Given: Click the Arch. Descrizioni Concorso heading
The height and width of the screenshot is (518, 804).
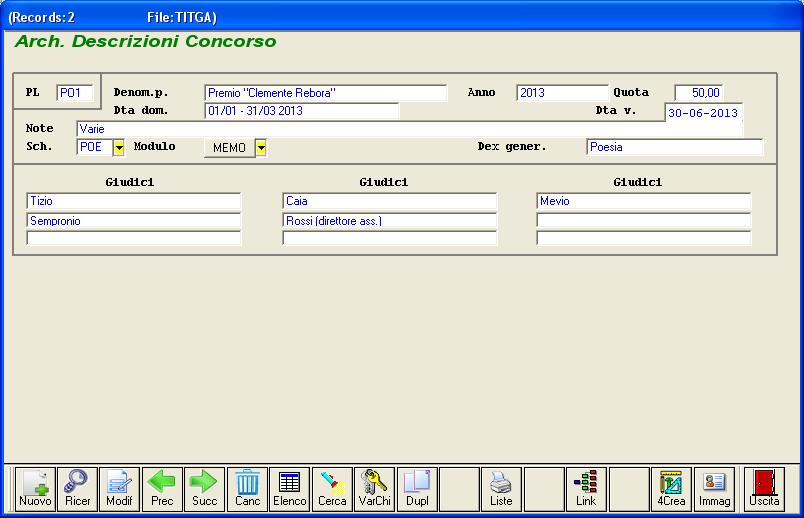Looking at the screenshot, I should click(x=146, y=41).
